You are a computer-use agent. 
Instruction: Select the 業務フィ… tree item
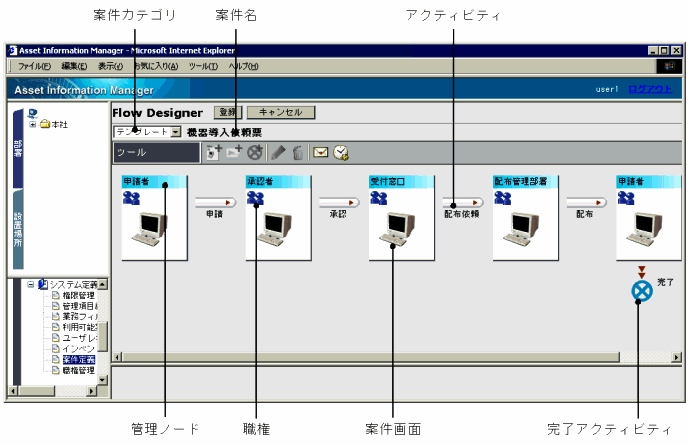[x=80, y=316]
